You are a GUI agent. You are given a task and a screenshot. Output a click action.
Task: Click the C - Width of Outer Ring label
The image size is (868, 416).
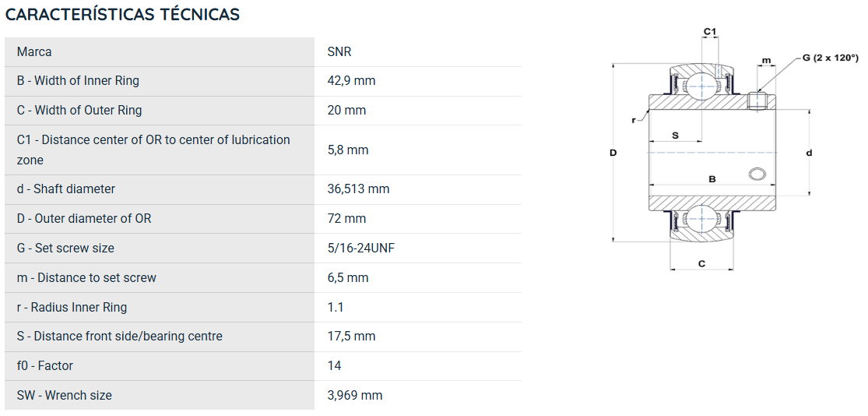point(79,110)
